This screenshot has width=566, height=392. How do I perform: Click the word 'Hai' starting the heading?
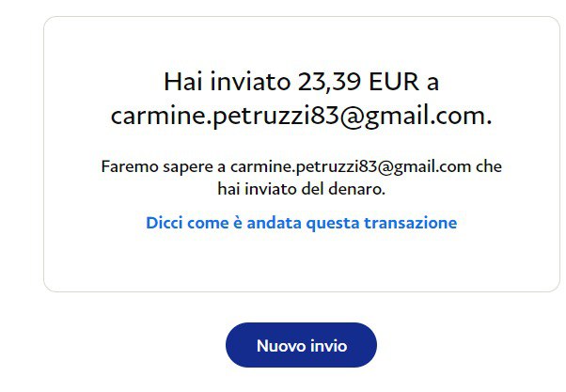(x=182, y=82)
